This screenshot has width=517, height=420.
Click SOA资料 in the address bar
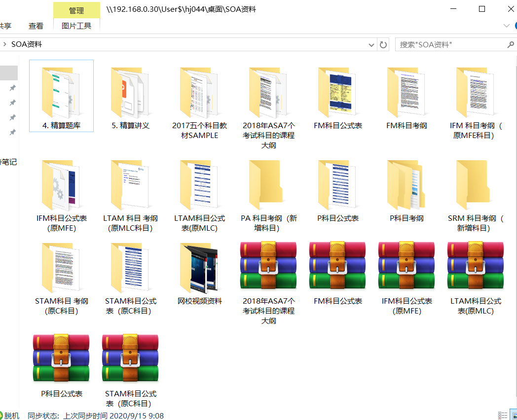(27, 44)
